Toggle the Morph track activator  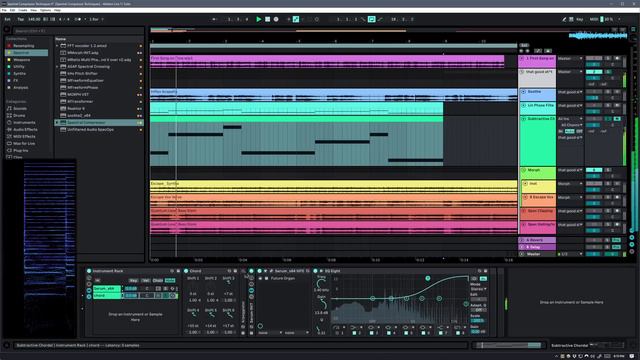pyautogui.click(x=594, y=170)
